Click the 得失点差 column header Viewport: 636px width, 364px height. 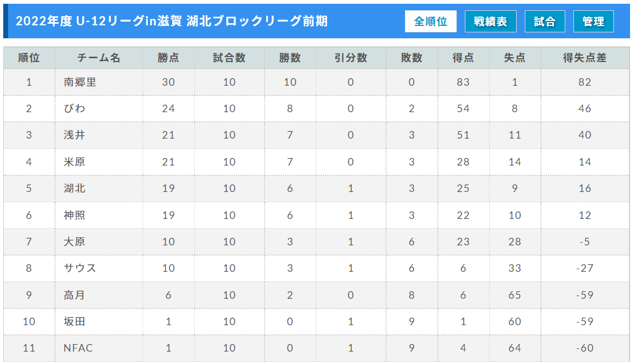585,58
